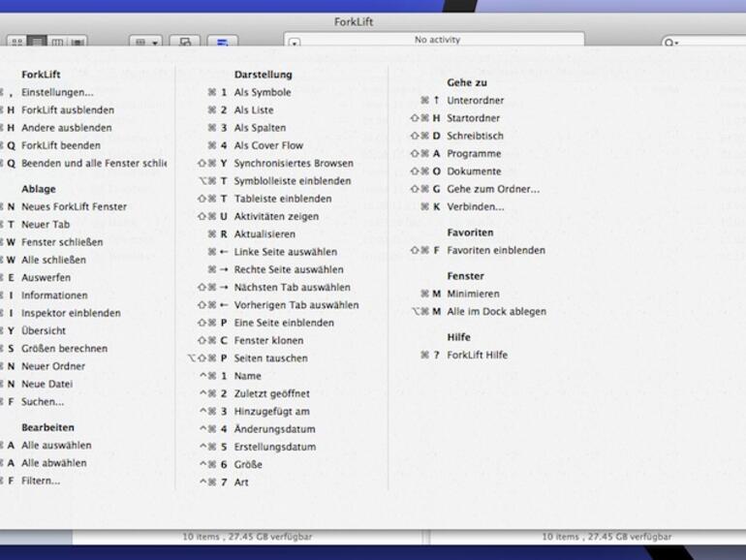Select ForkLift ausblenden shortcut entry
The height and width of the screenshot is (560, 746).
[68, 109]
